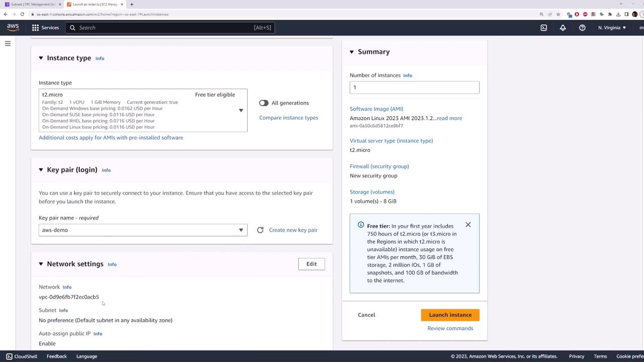The height and width of the screenshot is (362, 644).
Task: Click the Cancel button
Action: point(366,315)
